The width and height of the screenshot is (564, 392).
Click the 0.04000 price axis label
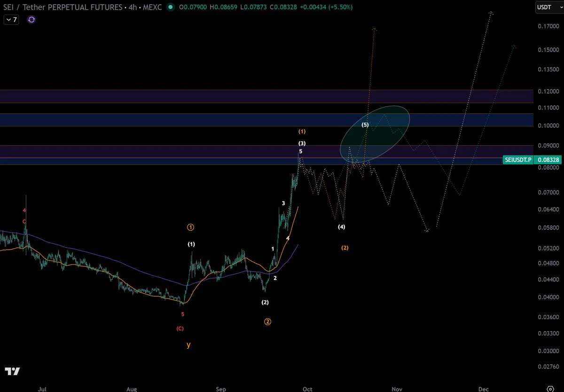click(x=548, y=298)
